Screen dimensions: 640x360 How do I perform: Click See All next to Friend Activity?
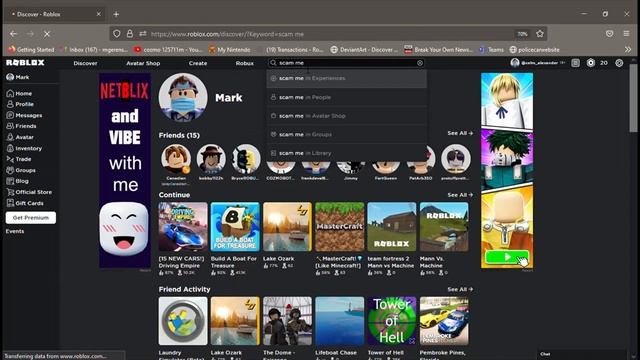pyautogui.click(x=460, y=289)
